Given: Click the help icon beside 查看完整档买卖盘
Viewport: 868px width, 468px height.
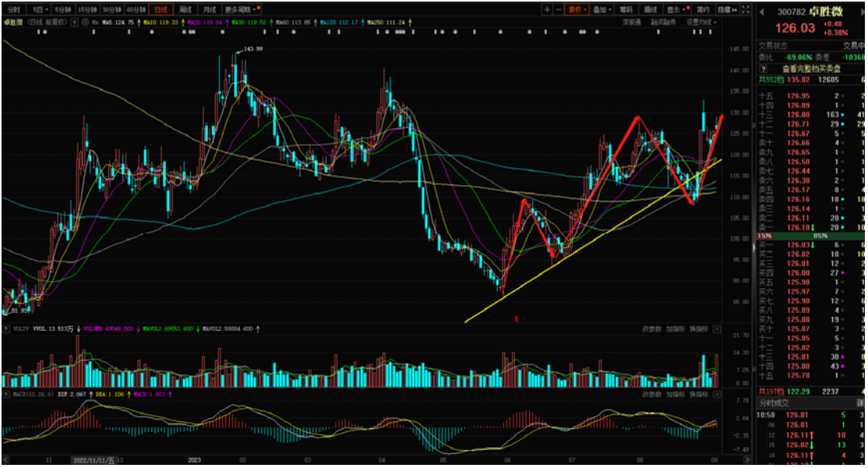Looking at the screenshot, I should pyautogui.click(x=764, y=69).
